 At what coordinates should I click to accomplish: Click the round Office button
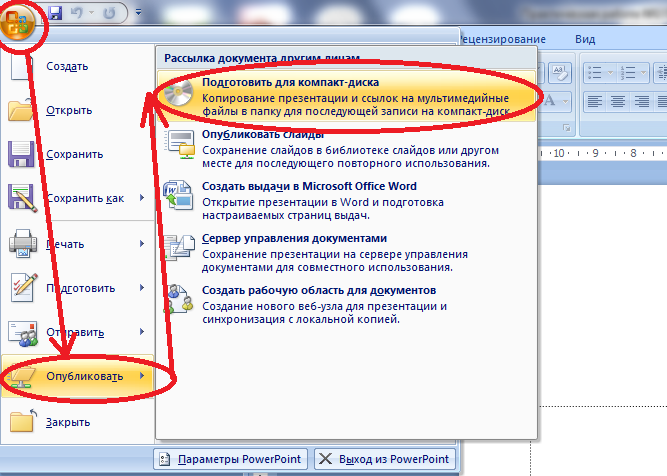[x=17, y=23]
